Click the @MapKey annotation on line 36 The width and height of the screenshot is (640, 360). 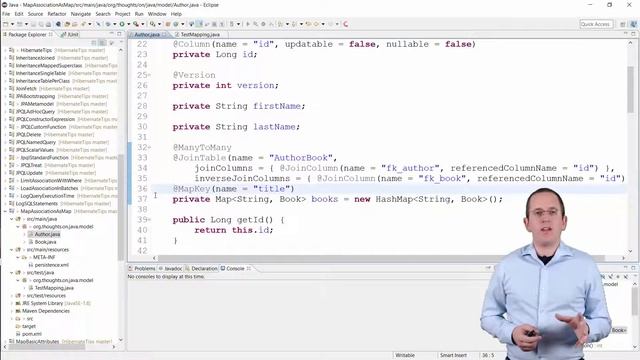click(x=191, y=189)
